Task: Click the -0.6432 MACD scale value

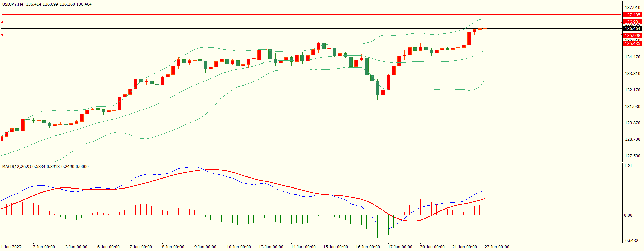Action: pyautogui.click(x=631, y=241)
